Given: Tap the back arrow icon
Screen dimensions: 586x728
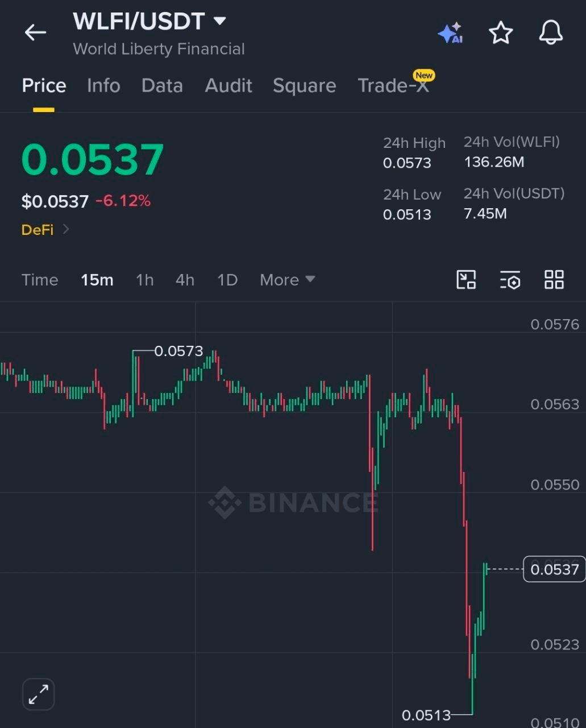Looking at the screenshot, I should [x=35, y=32].
